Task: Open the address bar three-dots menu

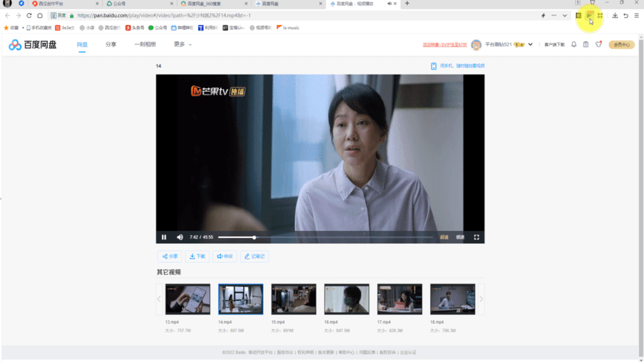Action: pyautogui.click(x=554, y=16)
